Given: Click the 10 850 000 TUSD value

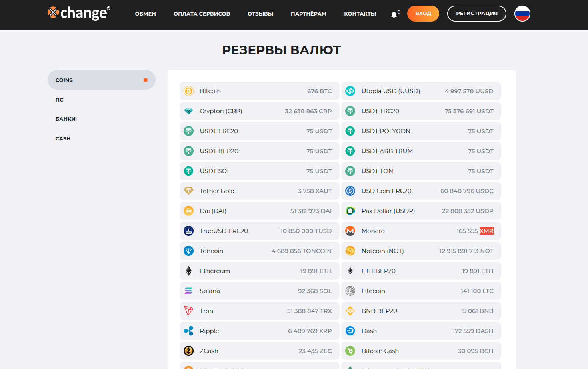Looking at the screenshot, I should pos(306,231).
